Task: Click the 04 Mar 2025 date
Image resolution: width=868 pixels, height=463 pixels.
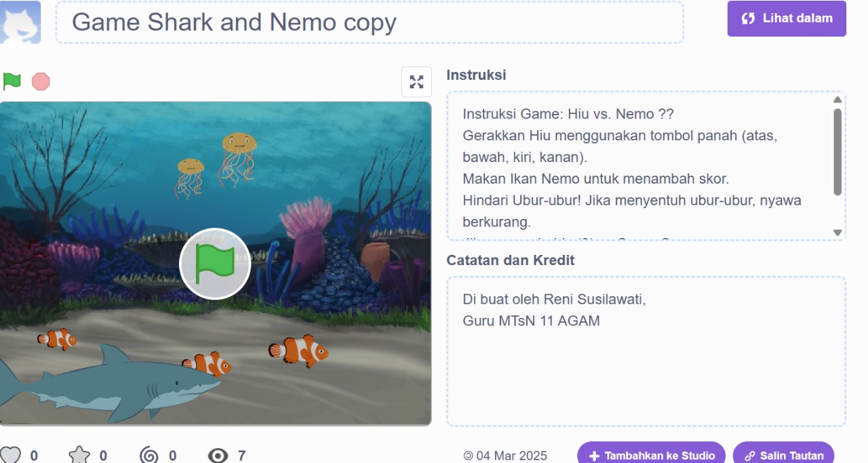Action: 511,456
